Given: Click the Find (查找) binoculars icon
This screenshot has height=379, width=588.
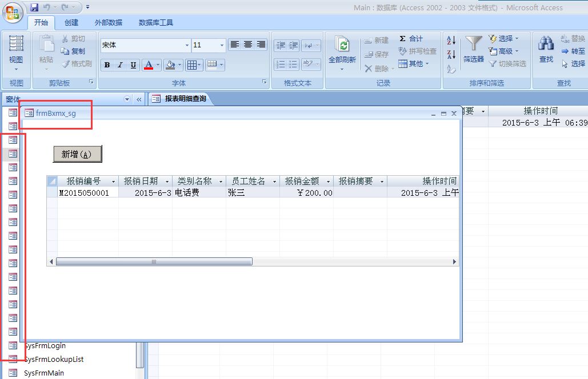Looking at the screenshot, I should pos(546,45).
